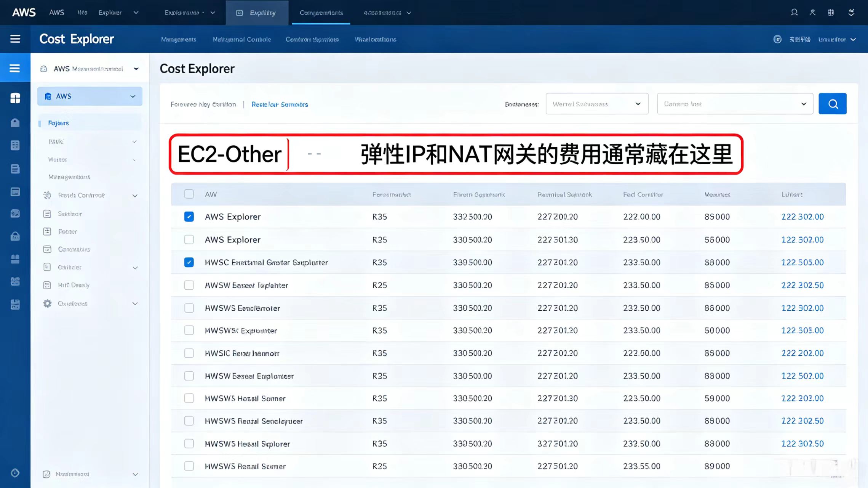Expand the Cairhaler sidebar section
Screen dimensions: 868x488
[x=135, y=268]
